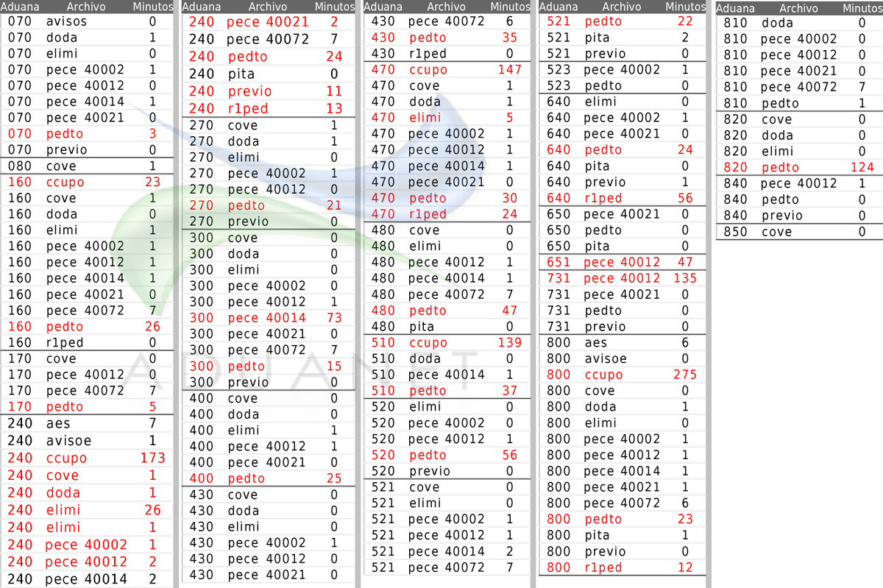Click the 47 minutes value for 651 pece 40012
Image resolution: width=883 pixels, height=588 pixels.
point(685,262)
